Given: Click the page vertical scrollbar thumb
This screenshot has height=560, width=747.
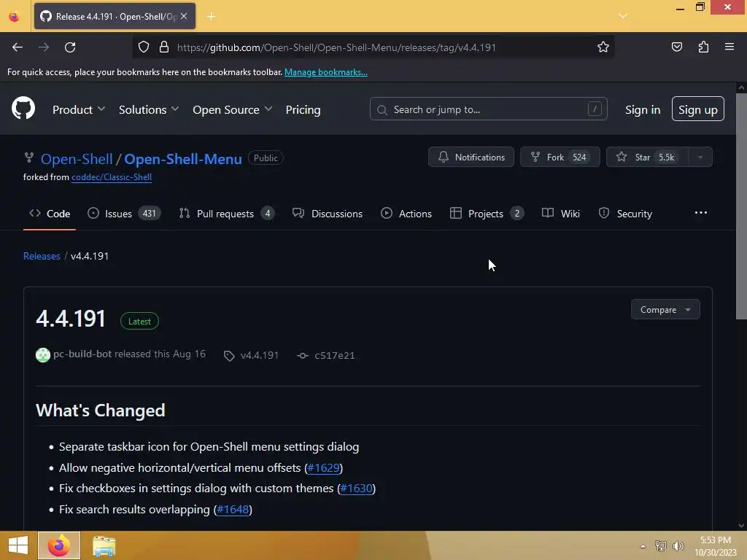Looking at the screenshot, I should tap(741, 206).
